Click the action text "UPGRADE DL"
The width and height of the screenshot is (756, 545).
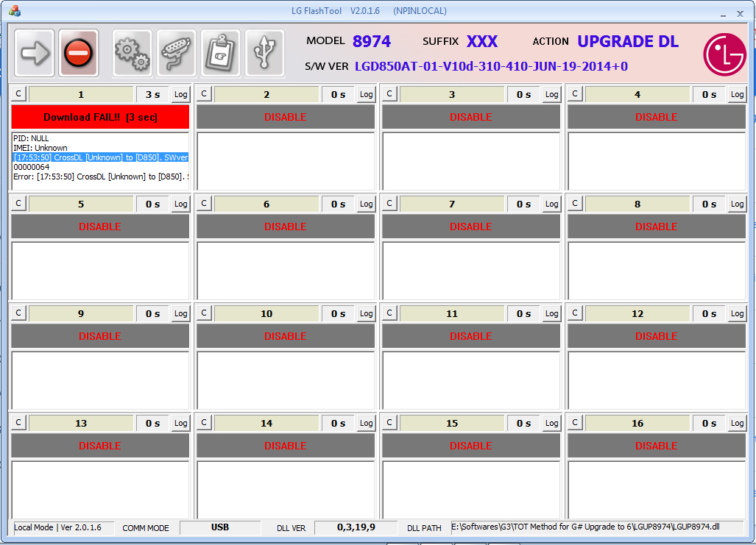[628, 41]
